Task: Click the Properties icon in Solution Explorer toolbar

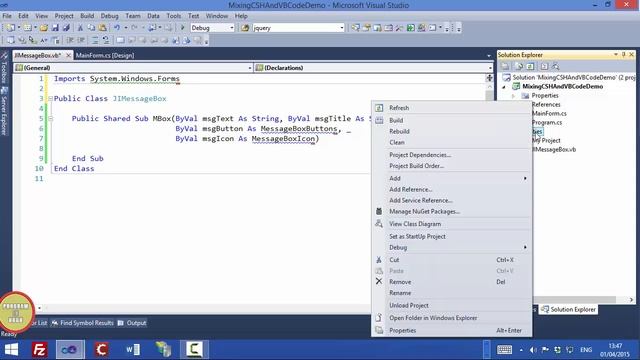Action: [x=505, y=66]
